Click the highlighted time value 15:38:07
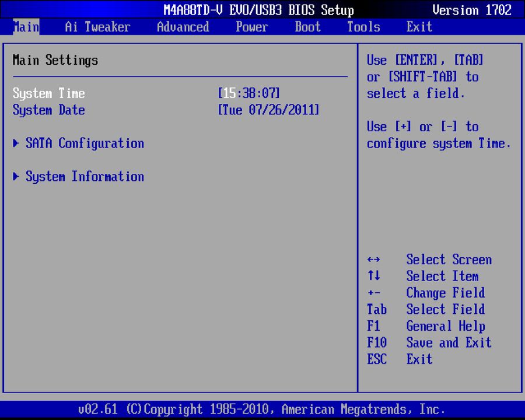525x420 pixels. [249, 93]
